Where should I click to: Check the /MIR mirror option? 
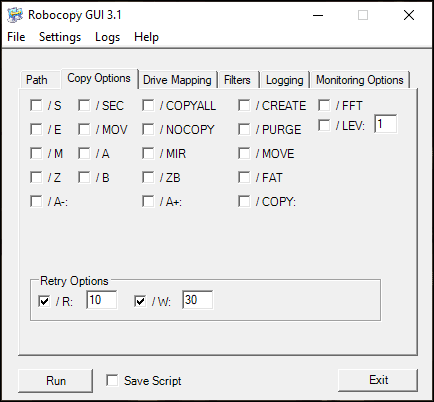point(148,154)
